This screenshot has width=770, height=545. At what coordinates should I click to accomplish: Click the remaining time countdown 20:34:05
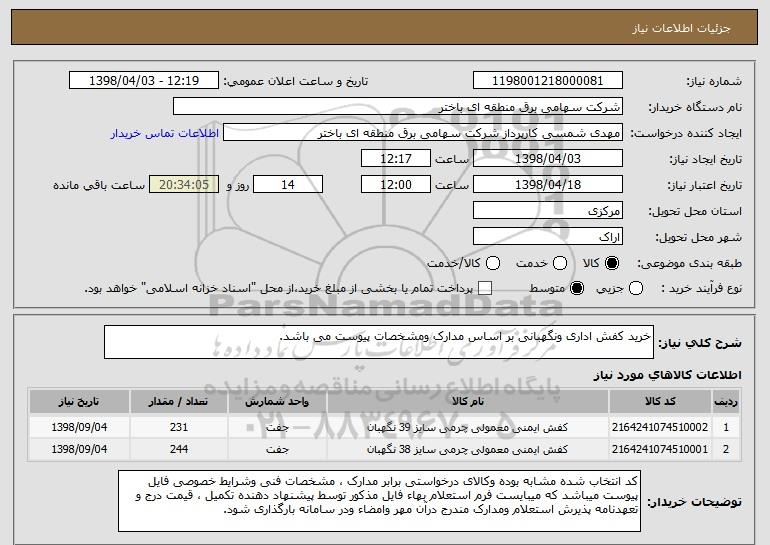tap(184, 185)
